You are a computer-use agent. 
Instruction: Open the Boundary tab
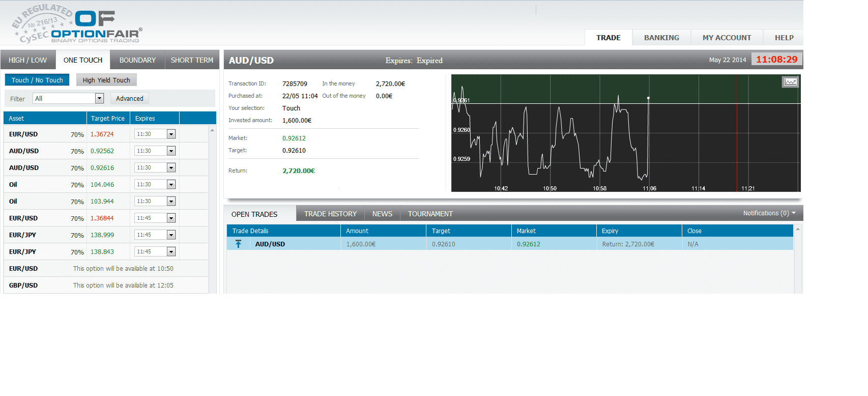(x=137, y=60)
